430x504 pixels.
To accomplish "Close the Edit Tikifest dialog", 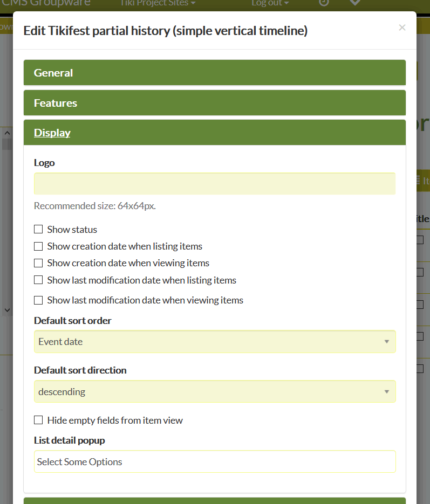I will click(402, 27).
